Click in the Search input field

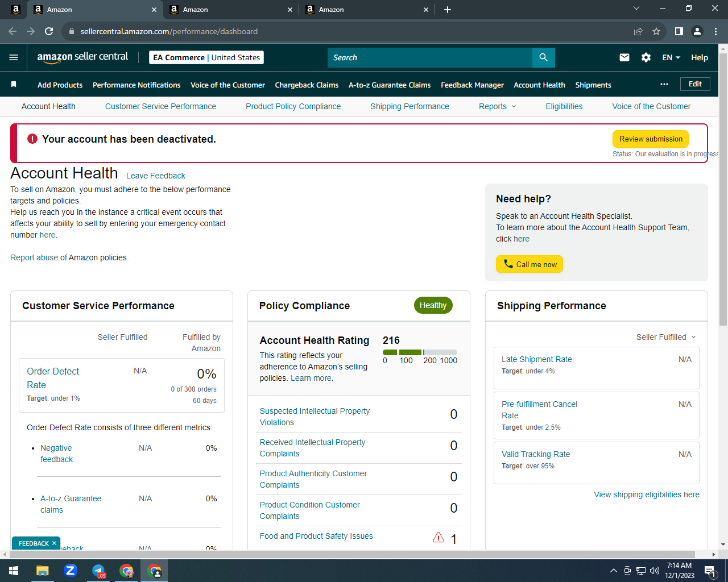click(x=430, y=57)
